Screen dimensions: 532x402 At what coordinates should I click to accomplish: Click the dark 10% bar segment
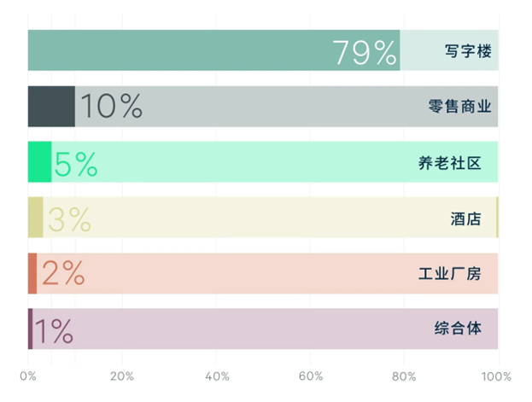pyautogui.click(x=51, y=107)
